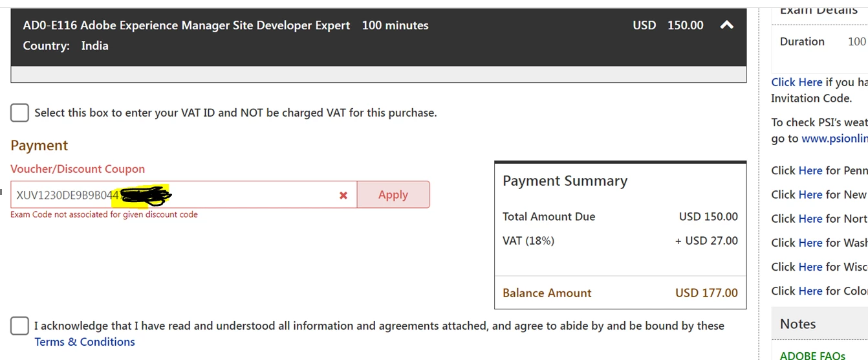Select the VAT (18%) label
This screenshot has width=868, height=360.
(x=528, y=241)
